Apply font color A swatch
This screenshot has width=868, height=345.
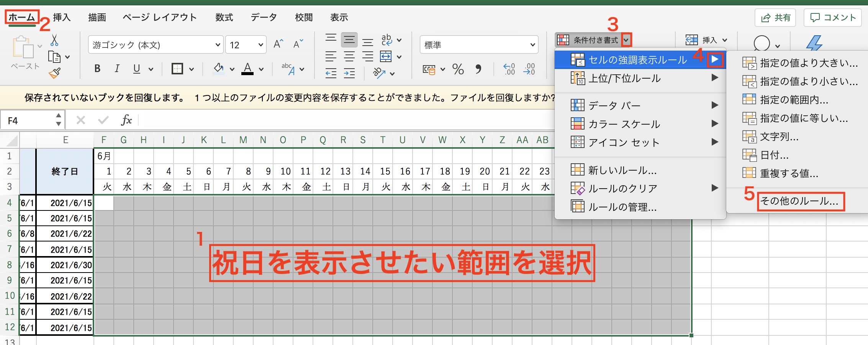coord(247,69)
